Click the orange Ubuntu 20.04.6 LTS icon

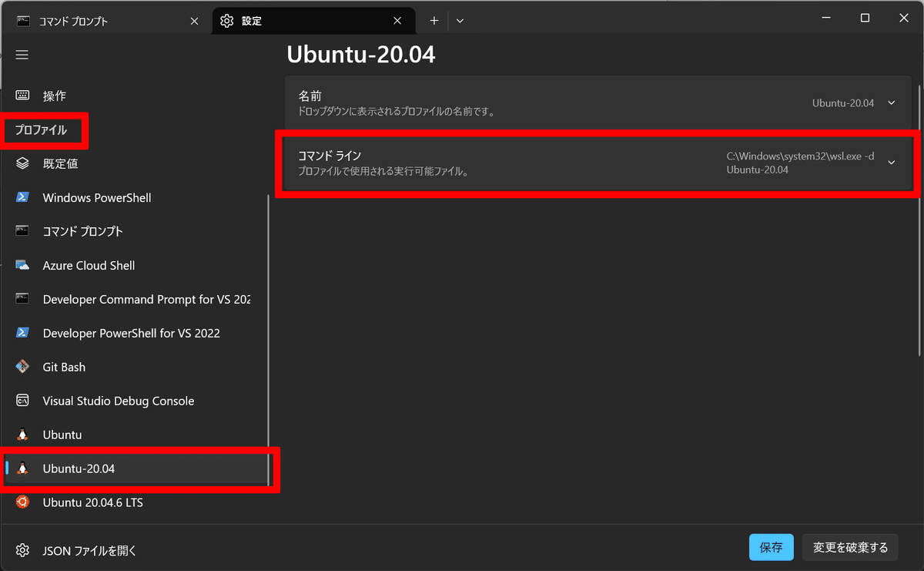tap(22, 502)
